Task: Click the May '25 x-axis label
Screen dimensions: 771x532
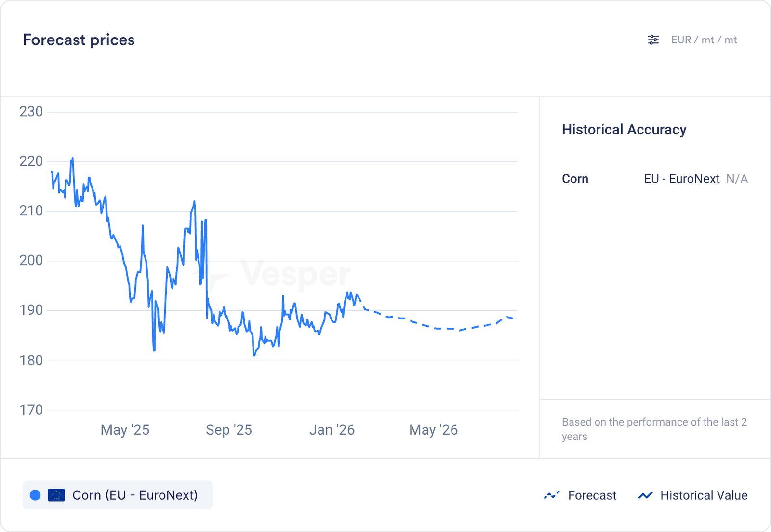Action: coord(125,429)
